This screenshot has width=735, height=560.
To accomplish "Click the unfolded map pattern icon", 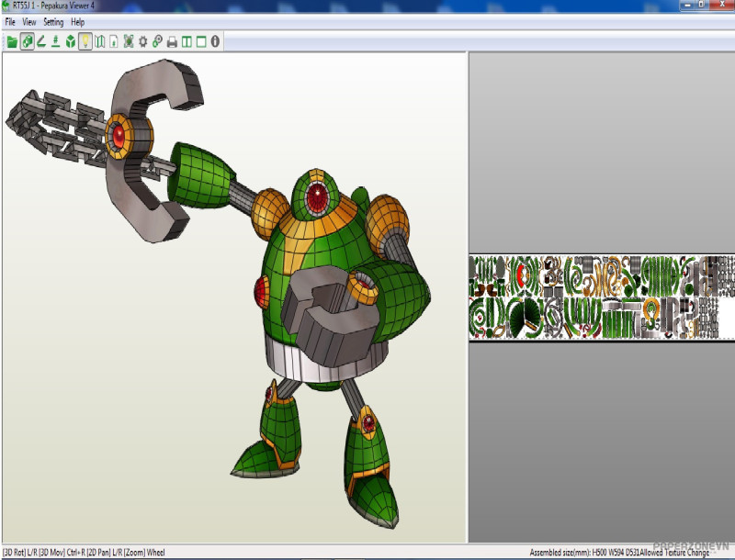I will (x=99, y=41).
